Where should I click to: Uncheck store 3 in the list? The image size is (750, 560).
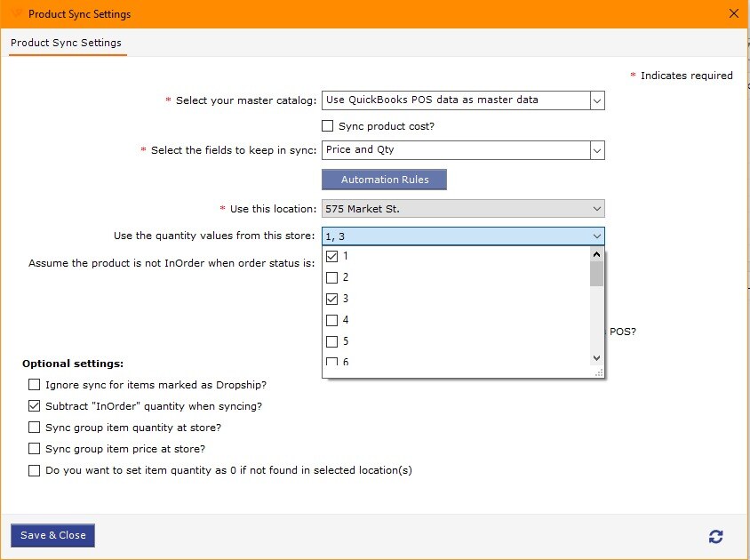click(331, 300)
